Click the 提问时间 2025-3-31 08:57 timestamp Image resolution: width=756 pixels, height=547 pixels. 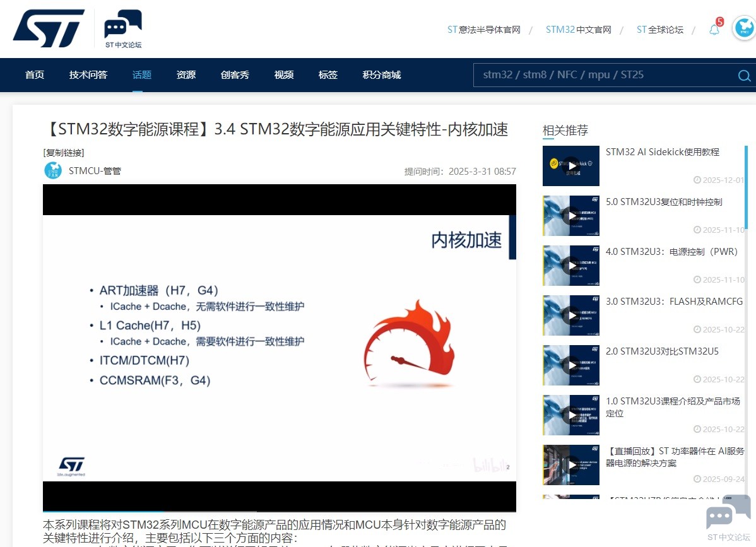pyautogui.click(x=460, y=172)
